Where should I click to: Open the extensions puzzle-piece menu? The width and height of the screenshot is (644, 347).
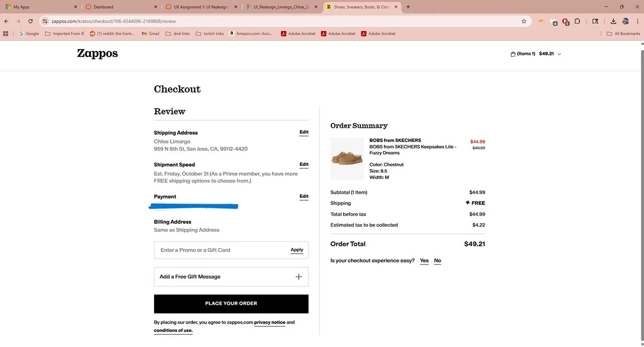point(577,21)
